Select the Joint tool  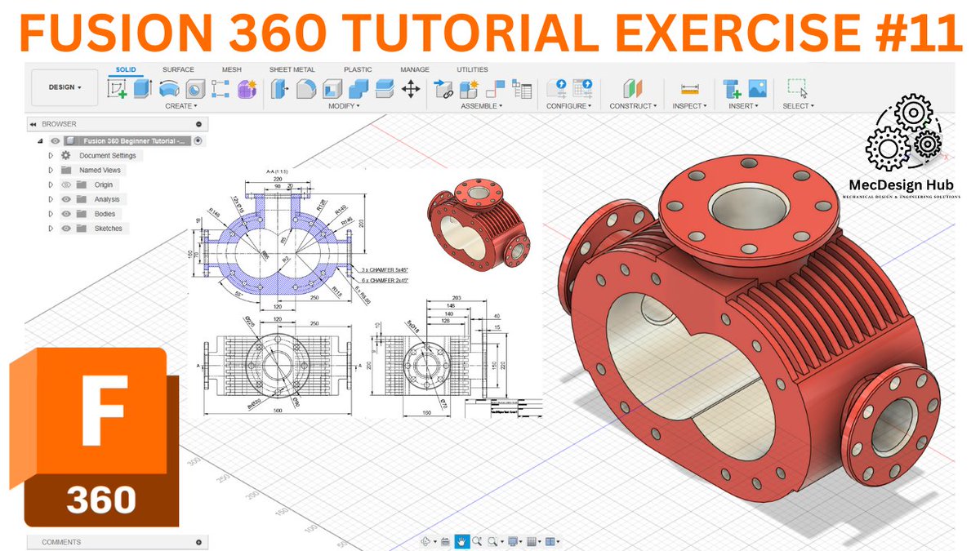[496, 88]
